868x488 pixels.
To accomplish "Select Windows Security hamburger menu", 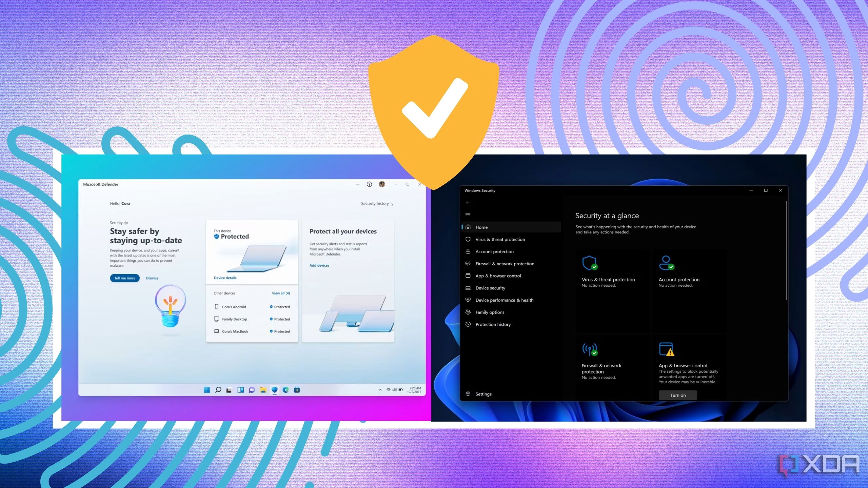I will 468,215.
